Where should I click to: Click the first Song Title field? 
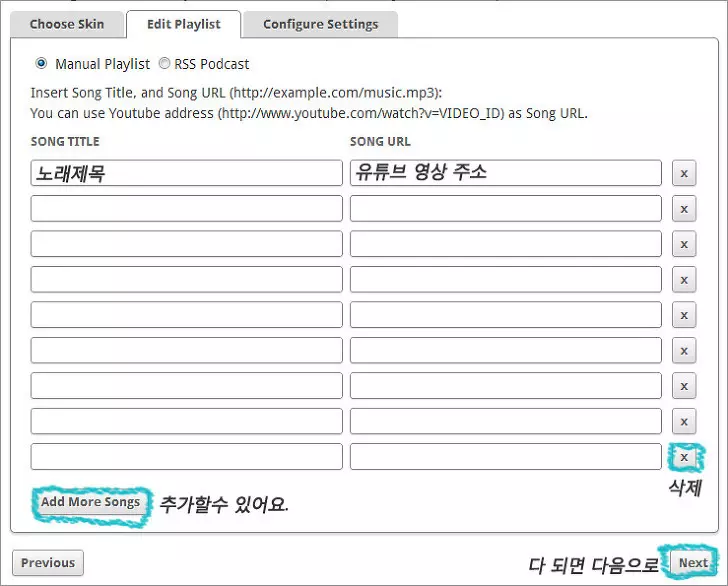pos(187,173)
